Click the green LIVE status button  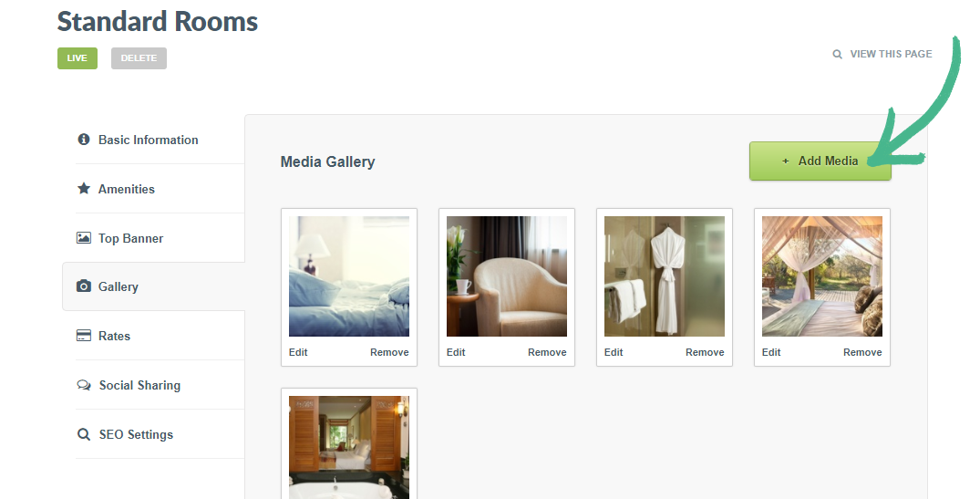click(77, 58)
